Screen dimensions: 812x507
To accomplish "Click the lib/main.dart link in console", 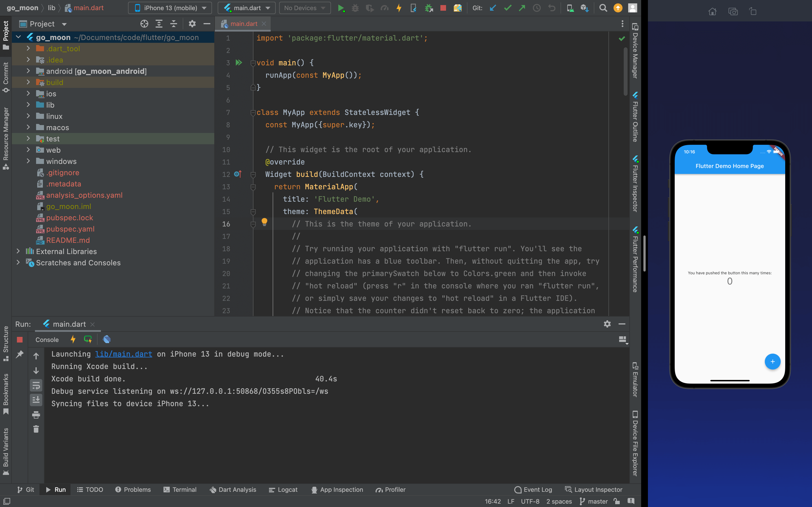I will pyautogui.click(x=123, y=354).
